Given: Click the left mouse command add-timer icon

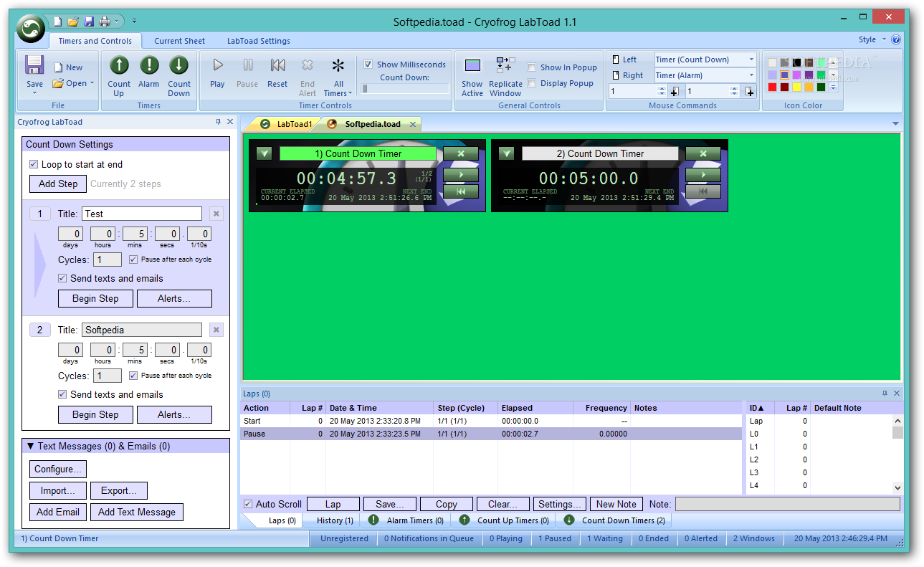Looking at the screenshot, I should pos(675,92).
